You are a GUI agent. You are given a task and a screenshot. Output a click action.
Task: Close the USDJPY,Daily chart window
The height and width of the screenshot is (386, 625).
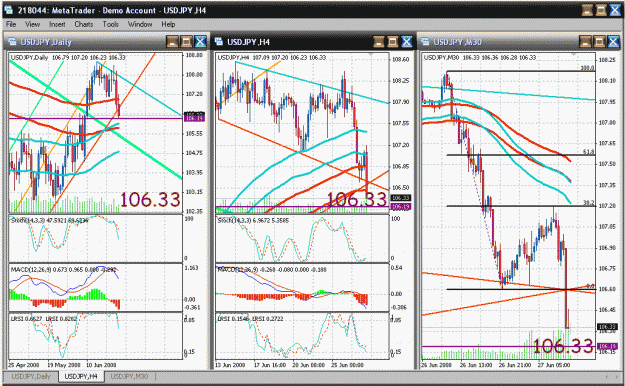pos(200,41)
